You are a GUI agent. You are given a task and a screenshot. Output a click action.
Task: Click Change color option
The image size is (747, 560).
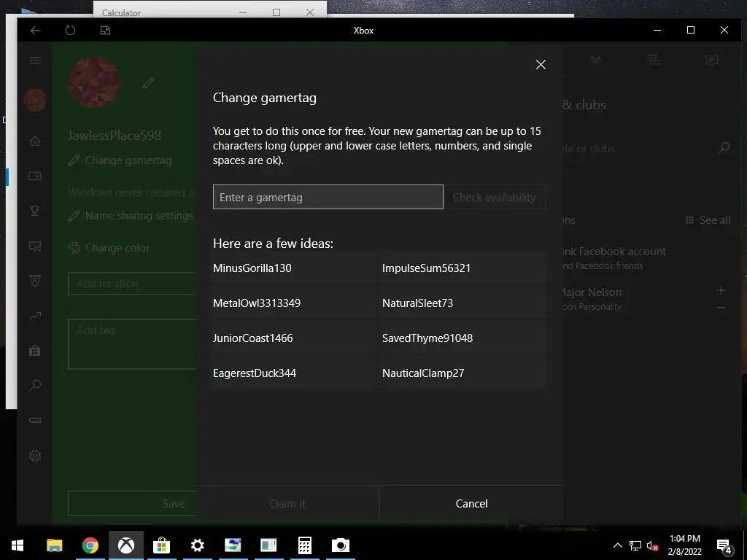pyautogui.click(x=109, y=248)
